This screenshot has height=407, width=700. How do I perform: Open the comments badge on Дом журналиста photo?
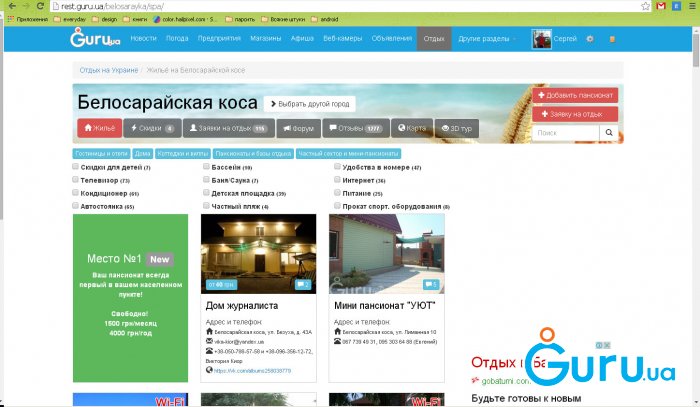(x=304, y=284)
